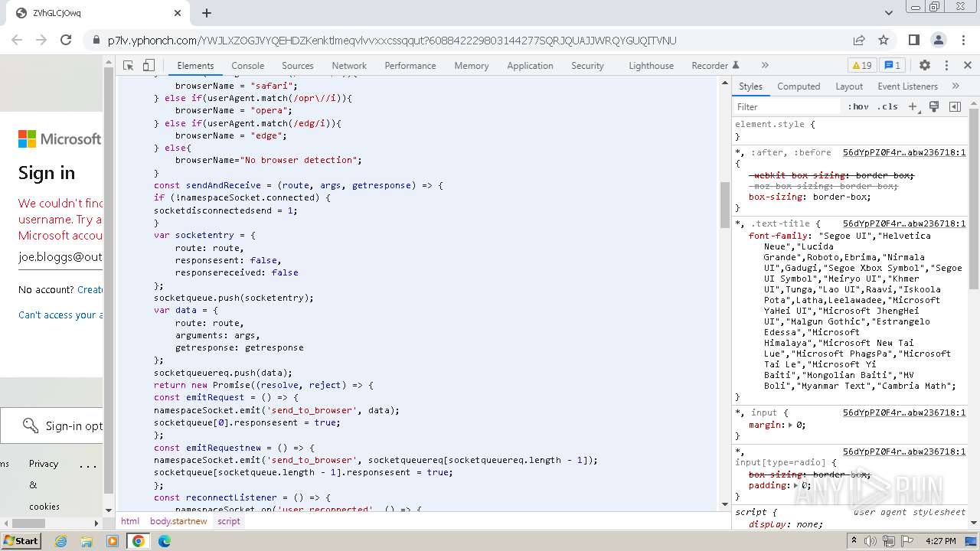The width and height of the screenshot is (980, 551).
Task: Show more Styles pane tabs
Action: coord(955,86)
